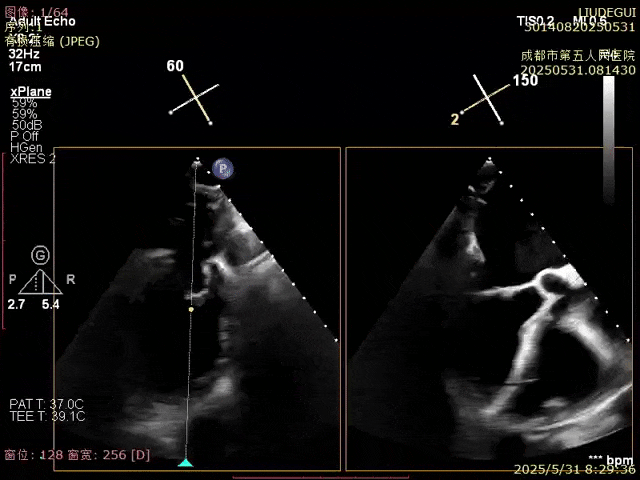Click the XRES 2 setting text
The height and width of the screenshot is (480, 640).
(x=33, y=158)
